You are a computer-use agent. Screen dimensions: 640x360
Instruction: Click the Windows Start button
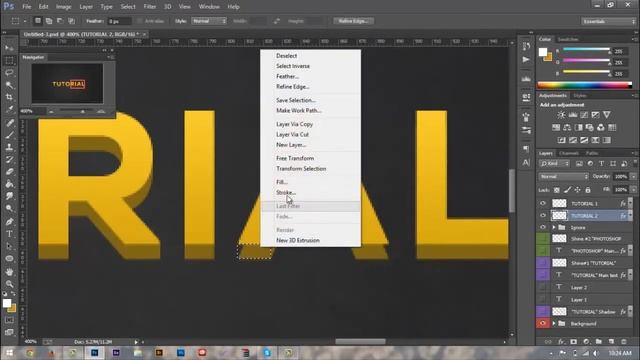pyautogui.click(x=9, y=353)
